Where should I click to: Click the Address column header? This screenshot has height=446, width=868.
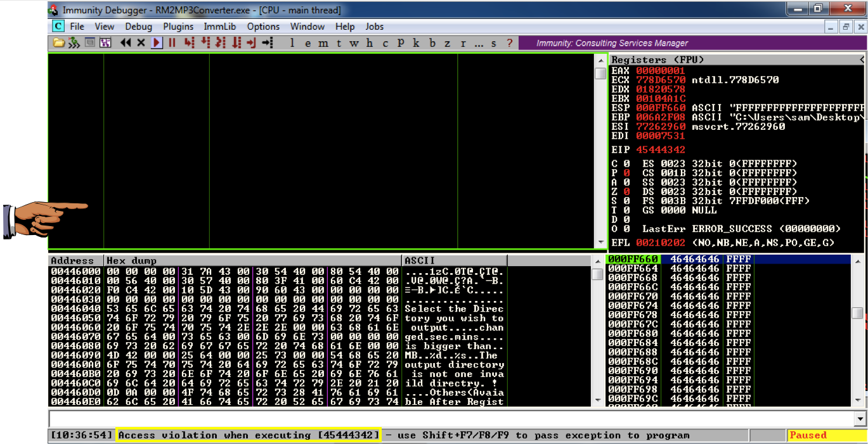click(76, 261)
